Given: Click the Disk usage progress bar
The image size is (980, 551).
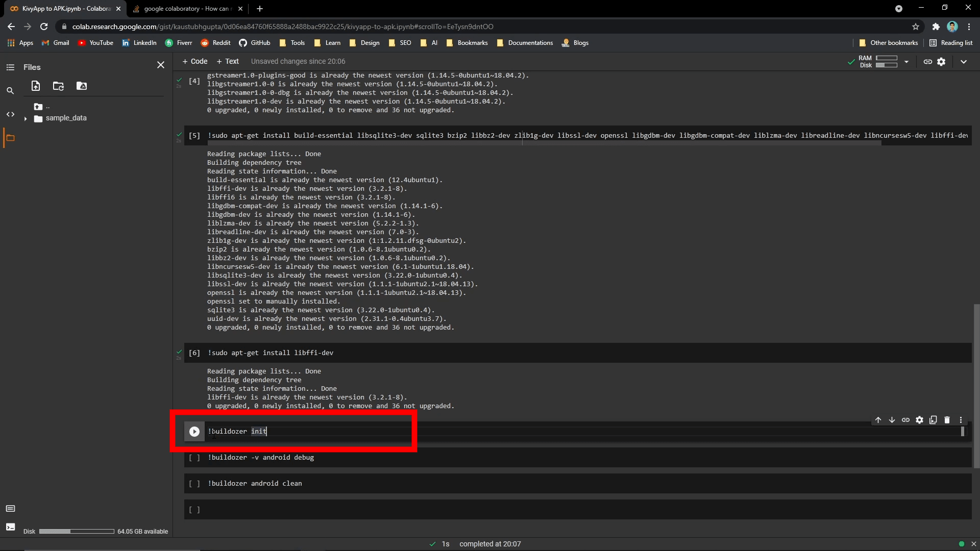Looking at the screenshot, I should pos(76,532).
